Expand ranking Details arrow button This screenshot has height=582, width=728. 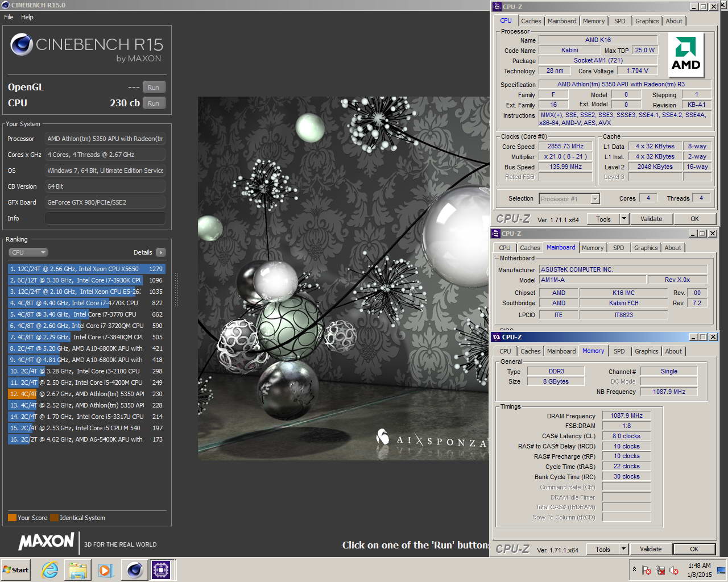pyautogui.click(x=160, y=252)
